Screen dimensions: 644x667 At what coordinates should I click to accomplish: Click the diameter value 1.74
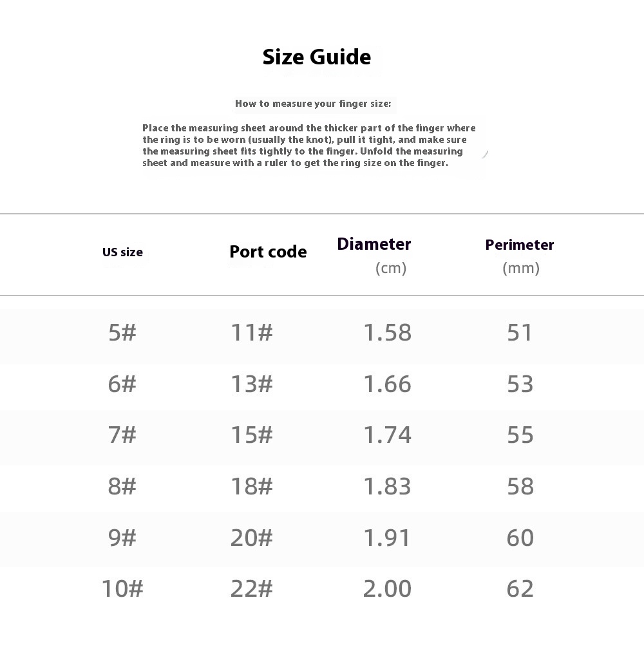[x=387, y=435]
